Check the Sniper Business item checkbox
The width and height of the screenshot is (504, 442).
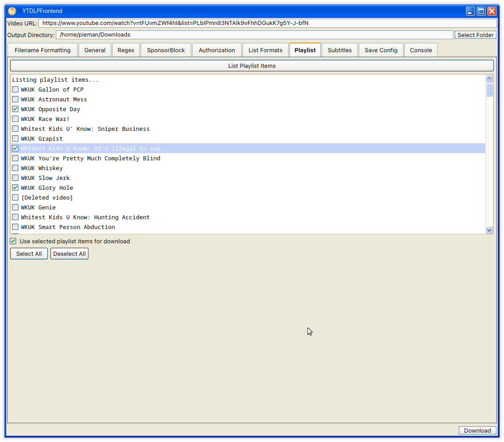[15, 129]
